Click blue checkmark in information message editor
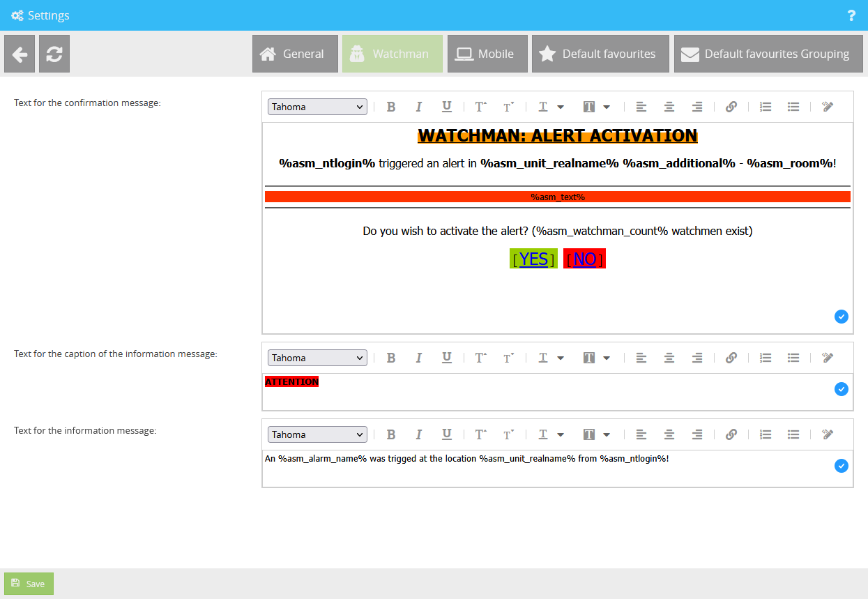Viewport: 868px width, 599px height. (842, 466)
